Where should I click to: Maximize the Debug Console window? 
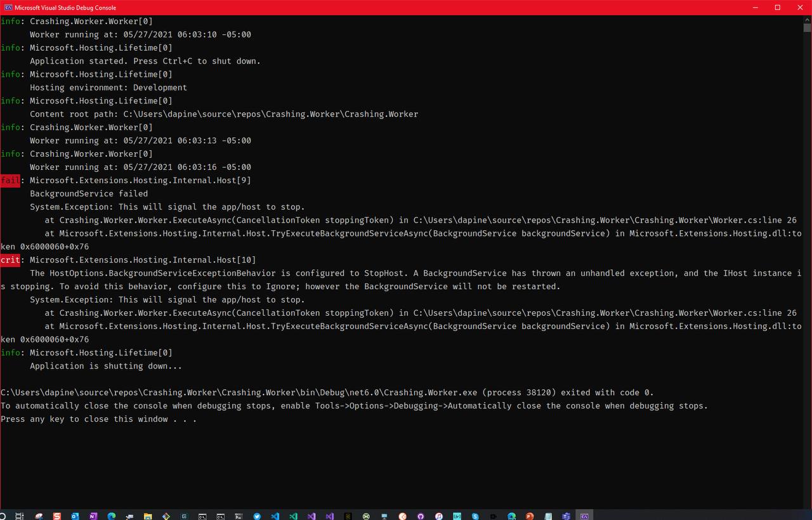(777, 8)
